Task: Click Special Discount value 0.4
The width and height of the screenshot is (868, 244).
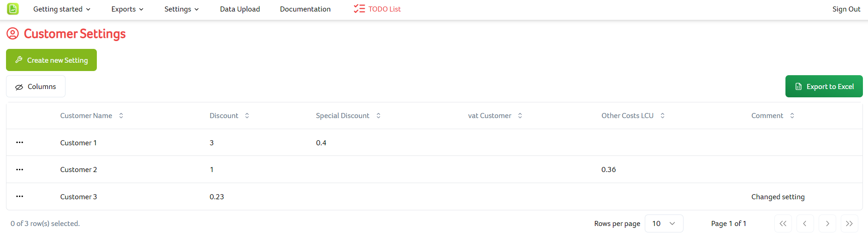Action: point(321,143)
